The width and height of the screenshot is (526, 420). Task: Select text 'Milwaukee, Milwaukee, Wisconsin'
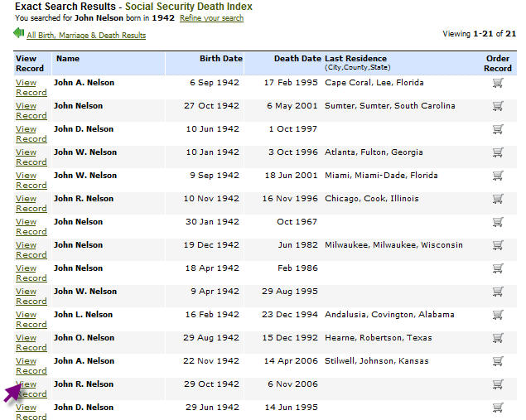tap(393, 245)
